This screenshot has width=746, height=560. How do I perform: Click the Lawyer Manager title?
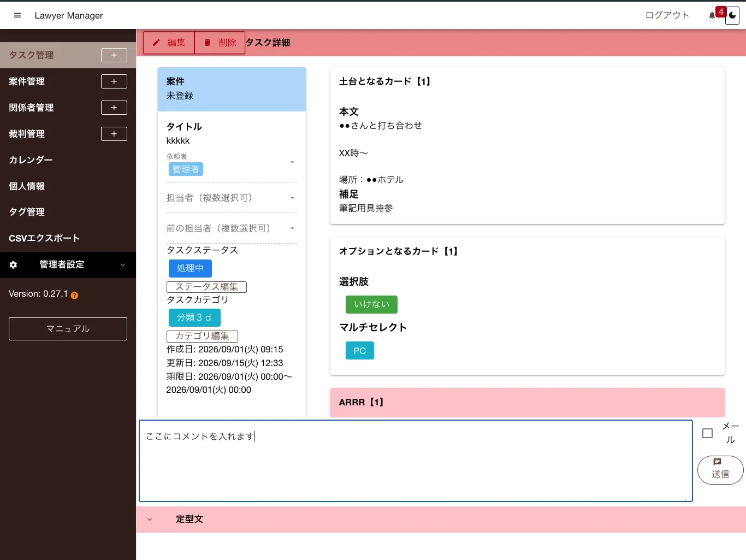(x=69, y=15)
